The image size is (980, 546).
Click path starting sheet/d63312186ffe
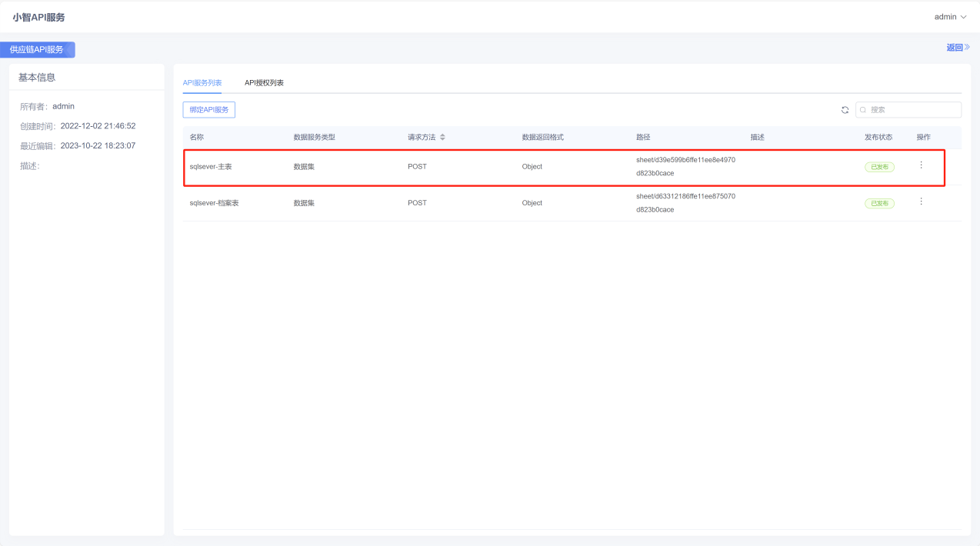coord(685,203)
